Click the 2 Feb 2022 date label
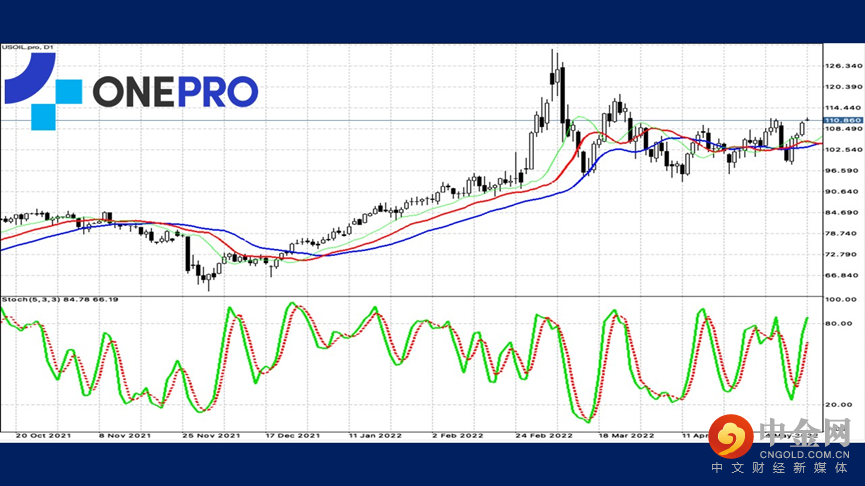The height and width of the screenshot is (486, 865). point(457,435)
